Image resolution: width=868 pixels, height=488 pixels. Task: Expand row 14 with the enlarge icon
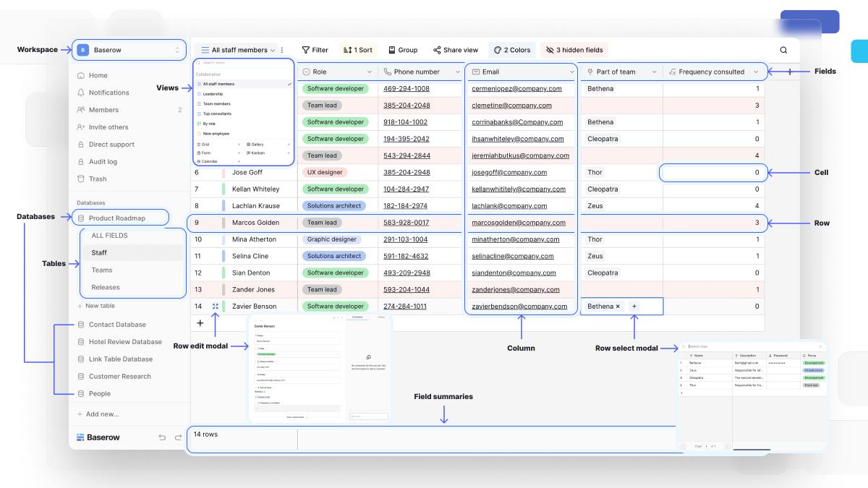(216, 307)
